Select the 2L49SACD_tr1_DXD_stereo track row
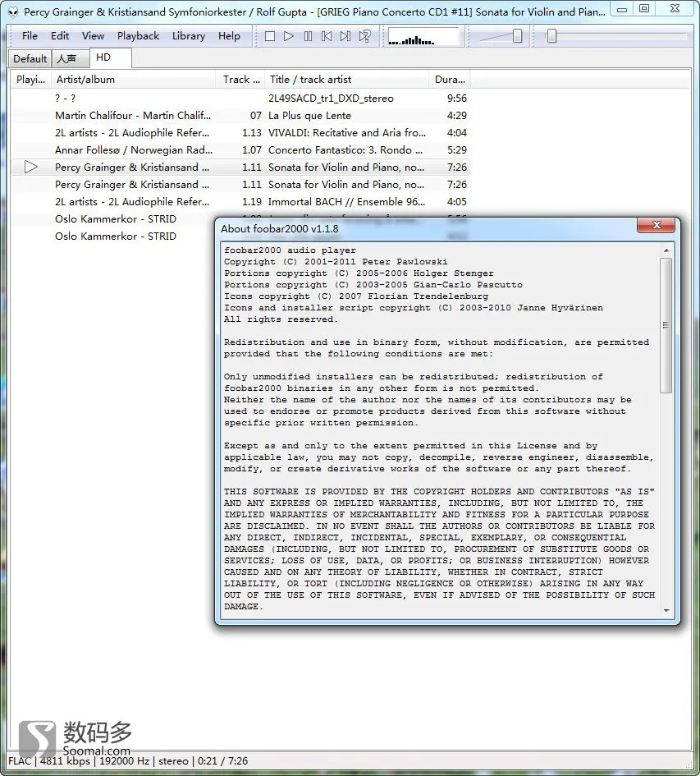This screenshot has width=700, height=776. [240, 99]
